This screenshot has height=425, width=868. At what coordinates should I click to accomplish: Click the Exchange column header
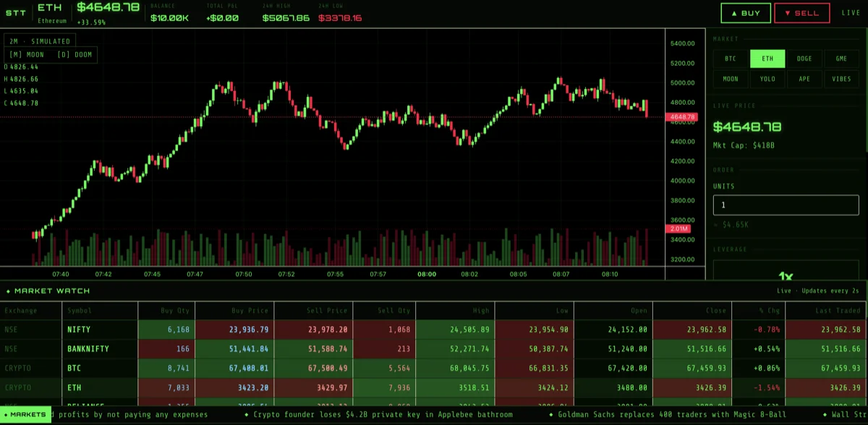(31, 311)
